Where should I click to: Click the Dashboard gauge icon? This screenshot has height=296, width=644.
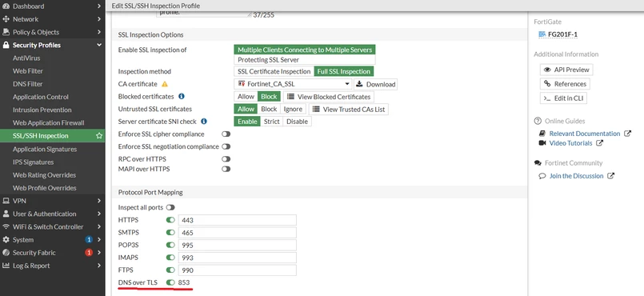click(x=6, y=6)
